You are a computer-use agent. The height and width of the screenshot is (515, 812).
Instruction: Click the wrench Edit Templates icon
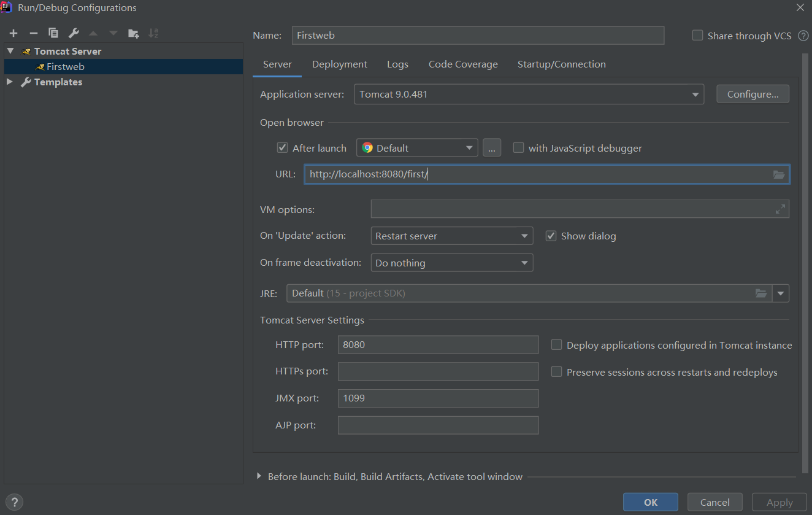point(74,33)
